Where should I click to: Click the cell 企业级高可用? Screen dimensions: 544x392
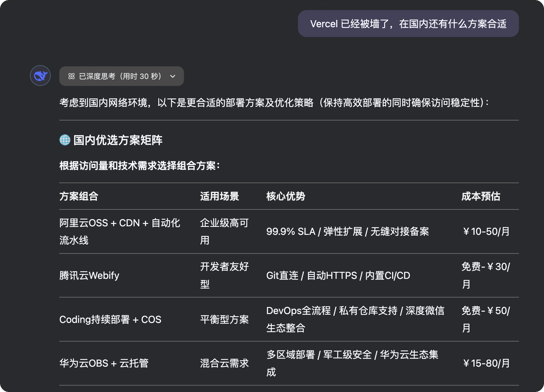point(224,231)
